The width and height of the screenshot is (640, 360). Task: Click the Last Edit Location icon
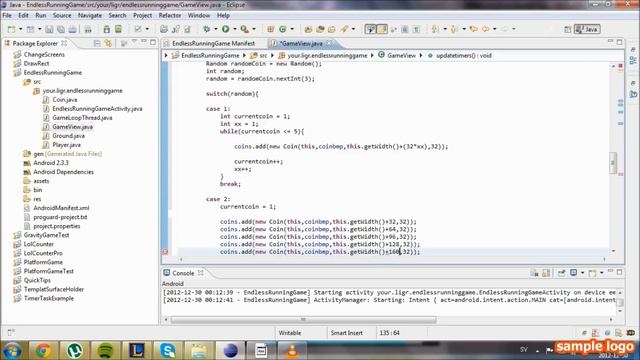point(473,29)
